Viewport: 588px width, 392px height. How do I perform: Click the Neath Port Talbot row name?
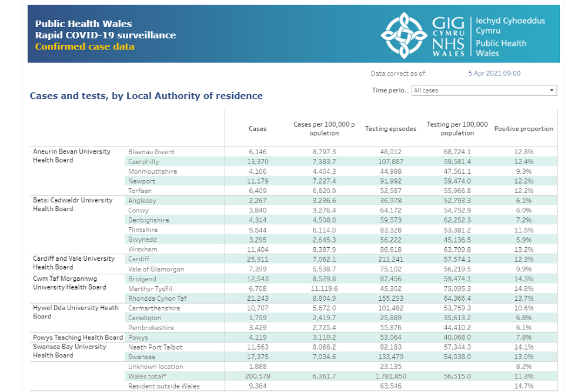(155, 348)
